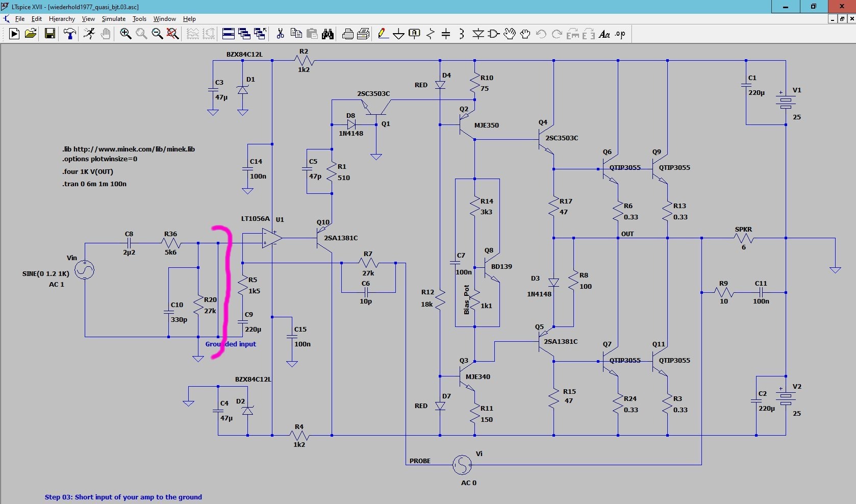The height and width of the screenshot is (504, 856).
Task: Zoom to full extents with the crossed magnifier
Action: click(x=173, y=34)
